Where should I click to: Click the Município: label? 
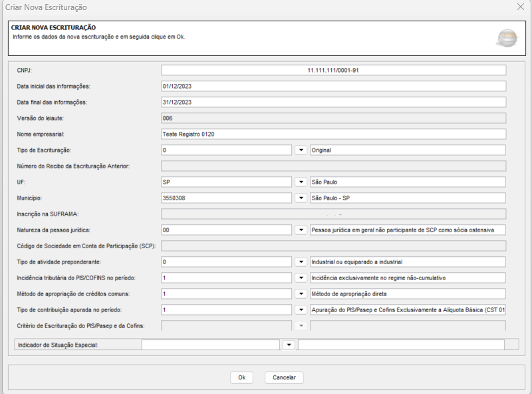pos(29,198)
